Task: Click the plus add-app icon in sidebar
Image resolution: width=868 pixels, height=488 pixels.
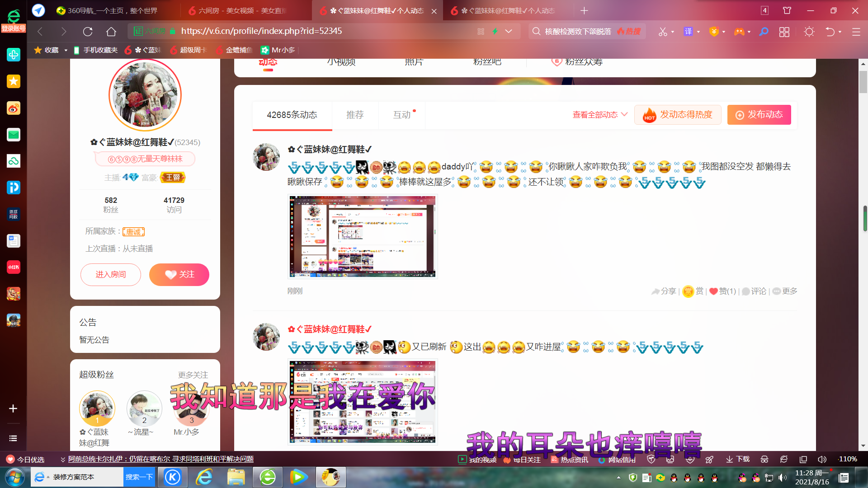Action: [13, 408]
